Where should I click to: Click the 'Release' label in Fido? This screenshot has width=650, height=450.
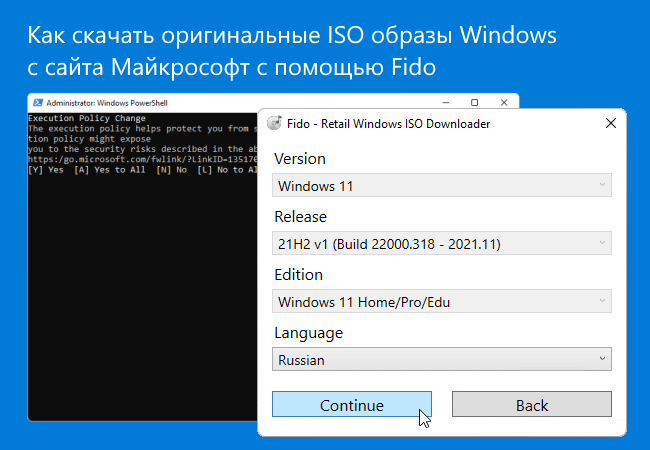300,217
